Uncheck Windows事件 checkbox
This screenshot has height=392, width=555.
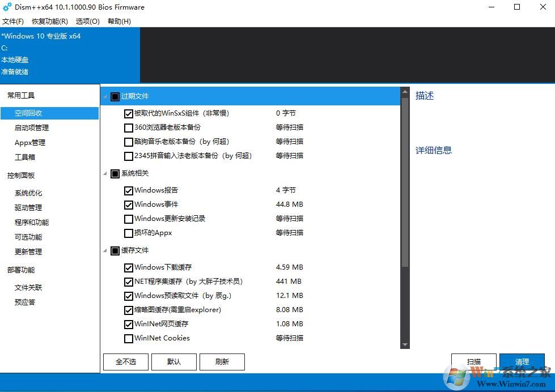coord(129,205)
